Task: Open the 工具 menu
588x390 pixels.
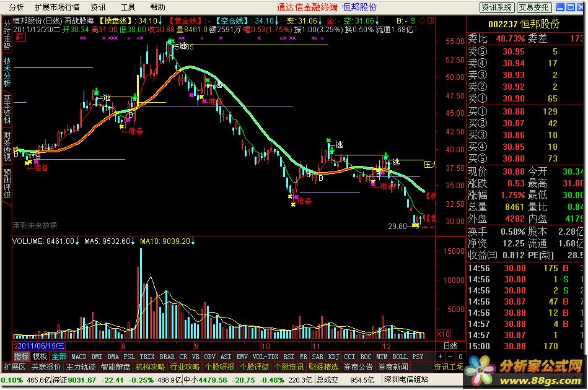Action: pyautogui.click(x=128, y=7)
